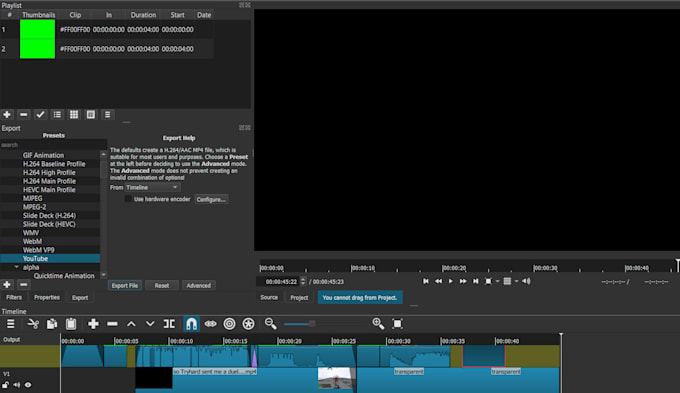Image resolution: width=680 pixels, height=393 pixels.
Task: Open the player zoom dropdown arrow
Action: [497, 282]
